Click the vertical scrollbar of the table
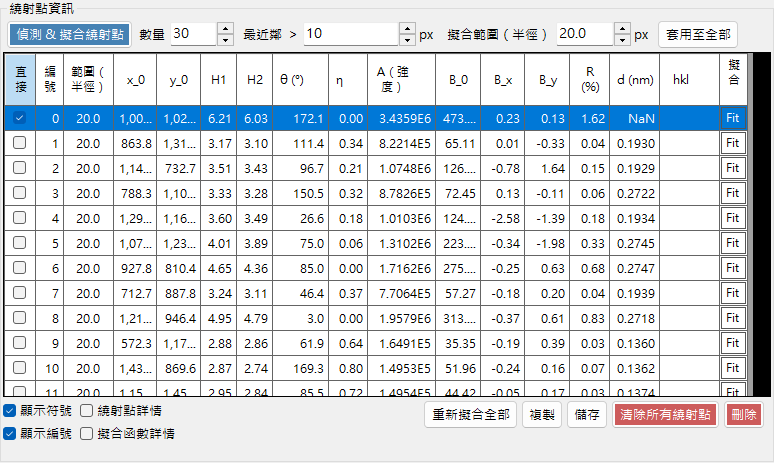The image size is (774, 463). coord(750,225)
